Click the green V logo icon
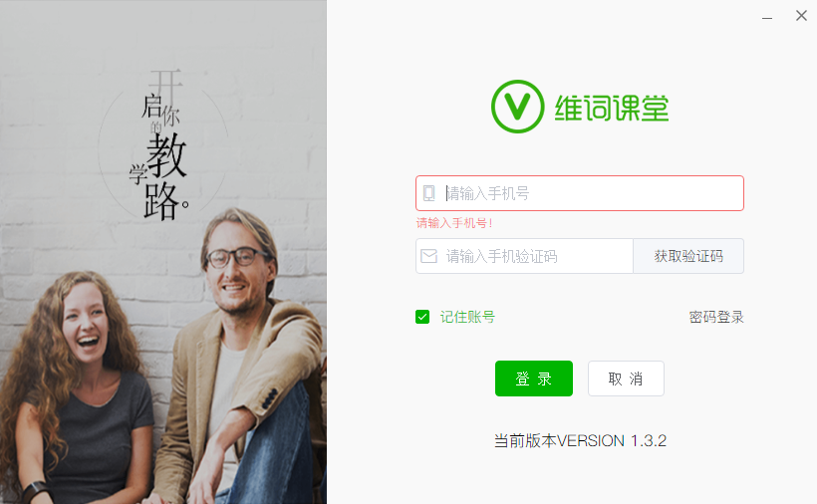Screen dimensions: 817x504 [517, 107]
